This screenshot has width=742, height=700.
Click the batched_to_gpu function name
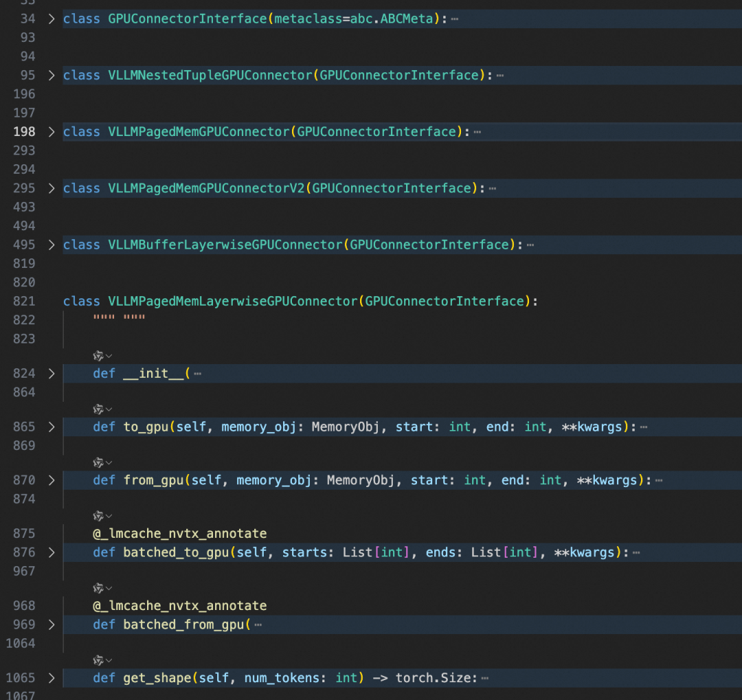[176, 552]
